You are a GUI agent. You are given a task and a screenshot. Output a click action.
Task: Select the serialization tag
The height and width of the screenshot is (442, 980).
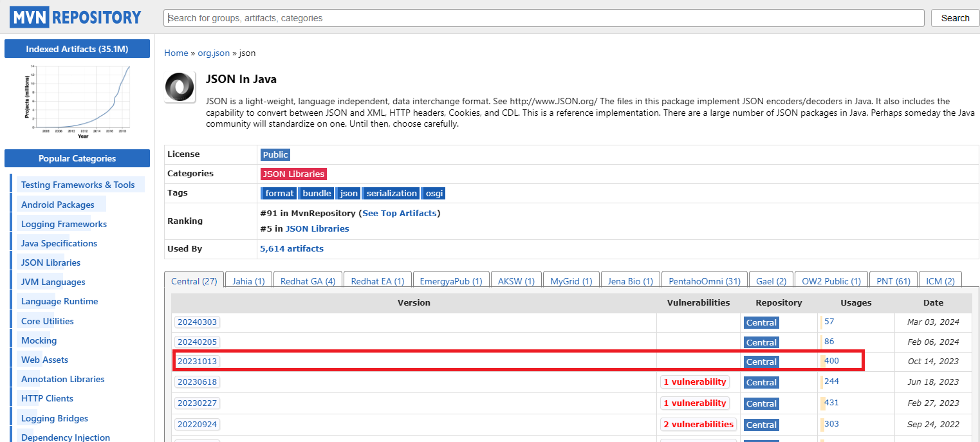[391, 193]
